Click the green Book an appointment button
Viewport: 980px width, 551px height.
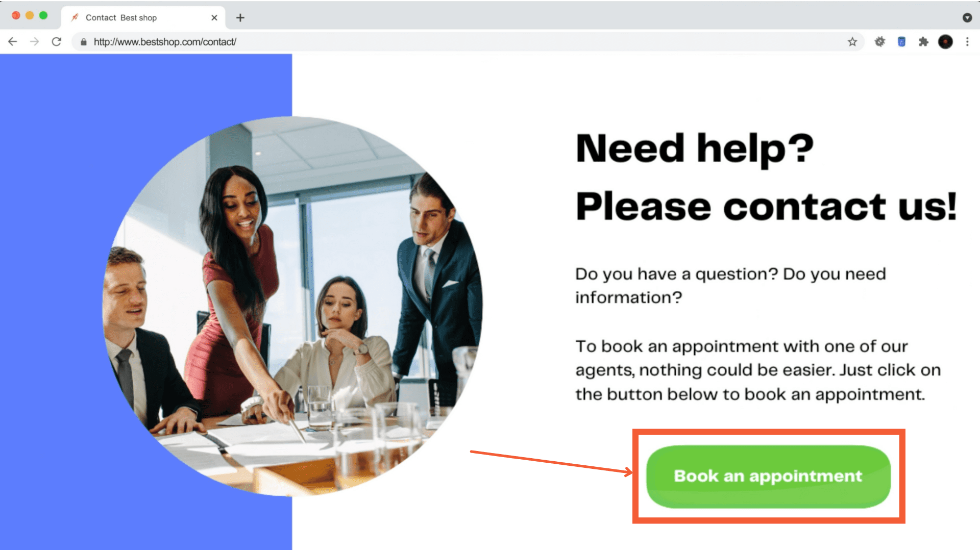pyautogui.click(x=768, y=477)
